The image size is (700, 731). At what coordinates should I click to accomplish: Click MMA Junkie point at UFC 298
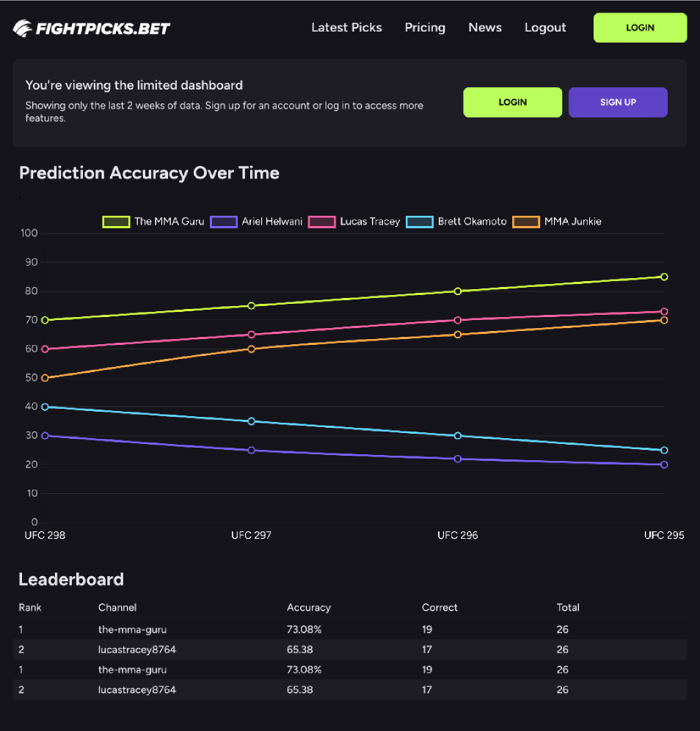[x=45, y=378]
